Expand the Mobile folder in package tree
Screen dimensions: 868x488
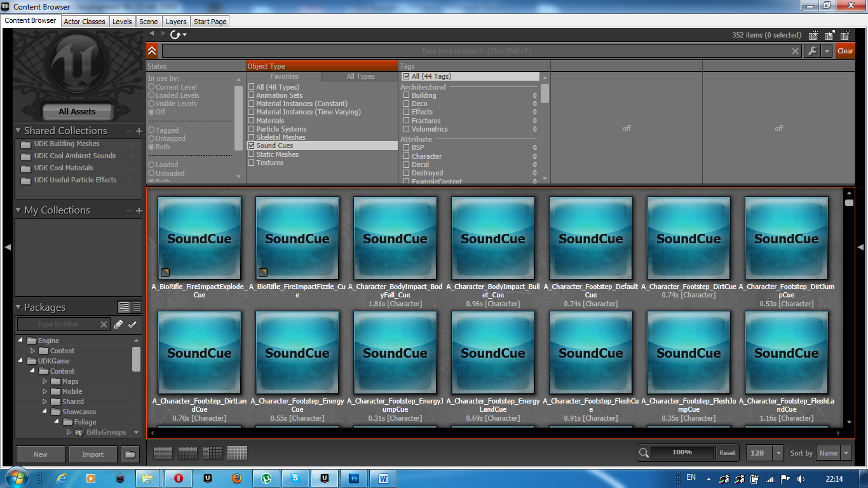pos(45,391)
